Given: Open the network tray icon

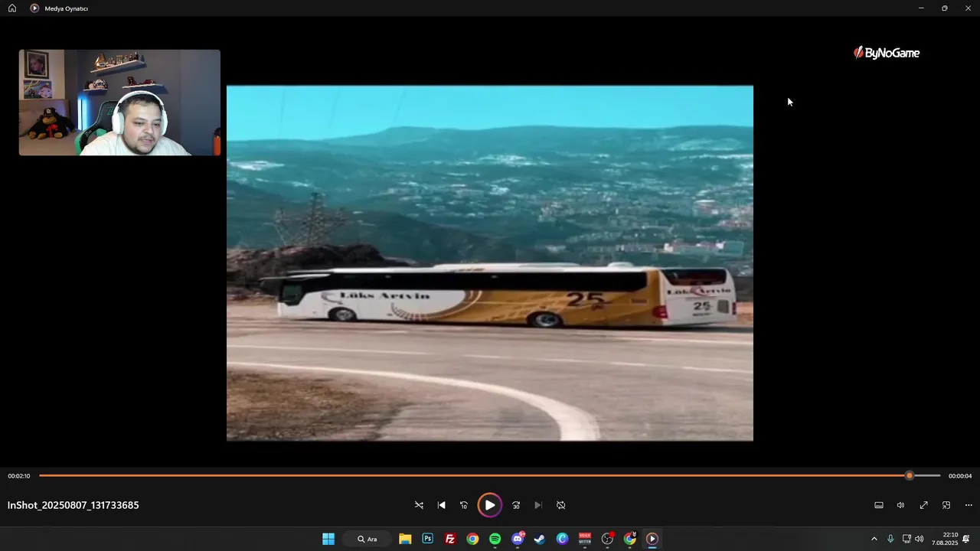Looking at the screenshot, I should 906,539.
